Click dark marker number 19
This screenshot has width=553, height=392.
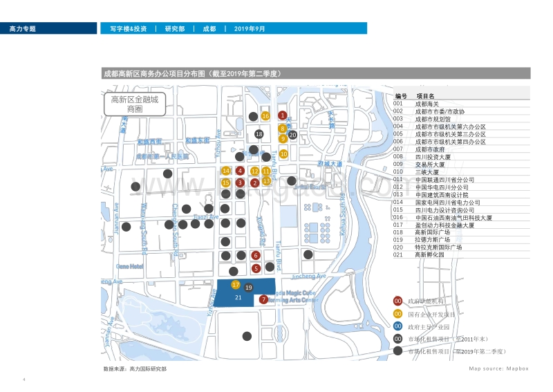click(249, 287)
